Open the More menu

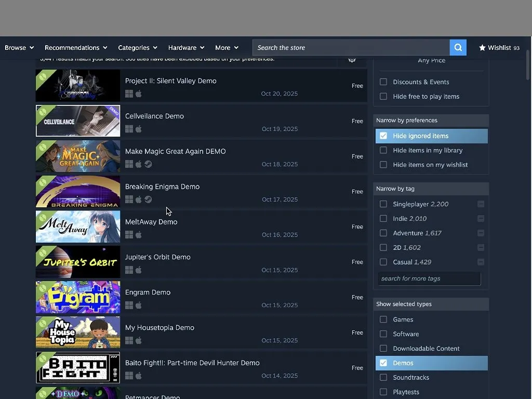pos(227,47)
